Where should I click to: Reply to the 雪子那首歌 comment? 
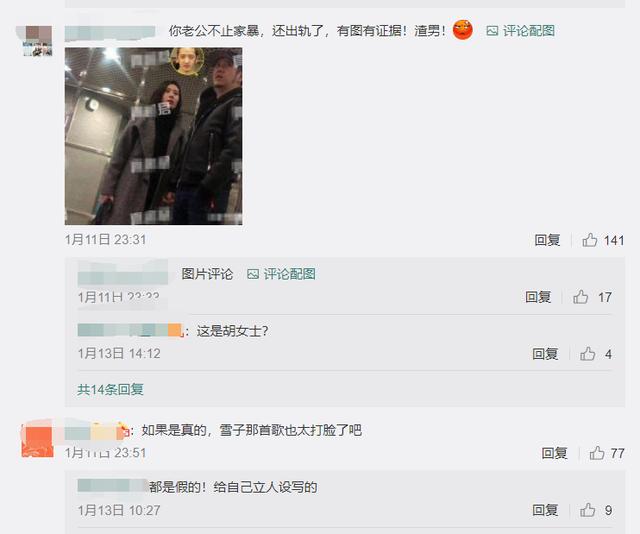tap(554, 453)
